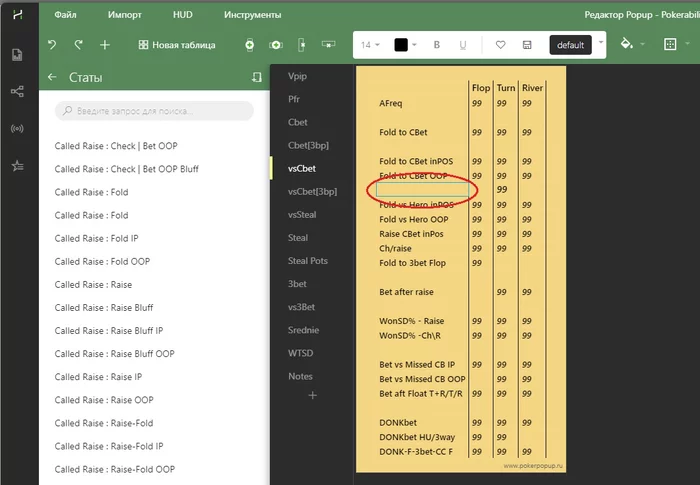The width and height of the screenshot is (700, 485).
Task: Undo the last action
Action: point(52,45)
